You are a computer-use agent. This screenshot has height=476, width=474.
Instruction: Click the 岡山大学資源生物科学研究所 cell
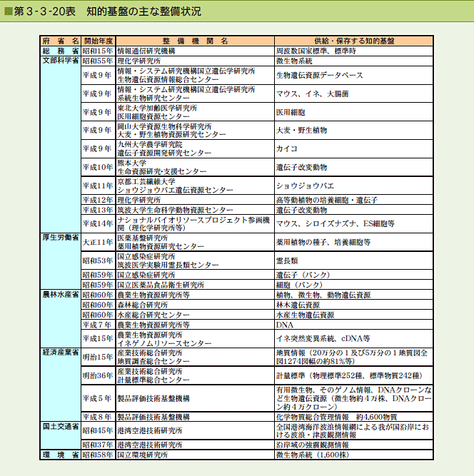[x=195, y=131]
